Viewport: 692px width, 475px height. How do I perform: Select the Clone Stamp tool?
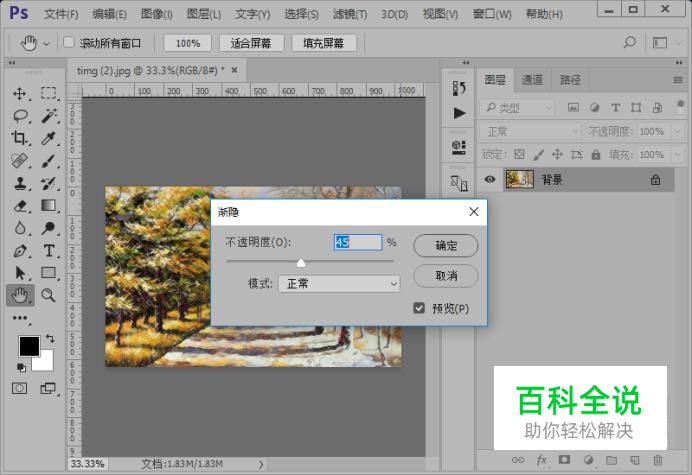point(20,183)
